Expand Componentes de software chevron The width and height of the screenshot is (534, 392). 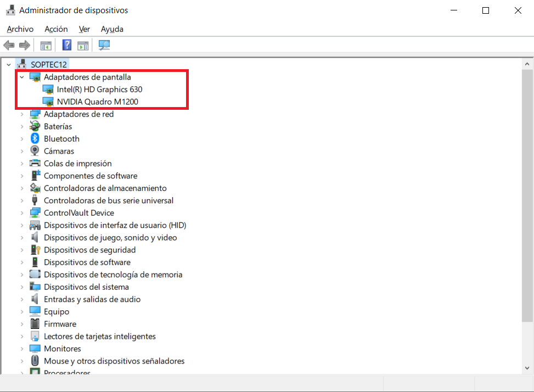coord(22,176)
